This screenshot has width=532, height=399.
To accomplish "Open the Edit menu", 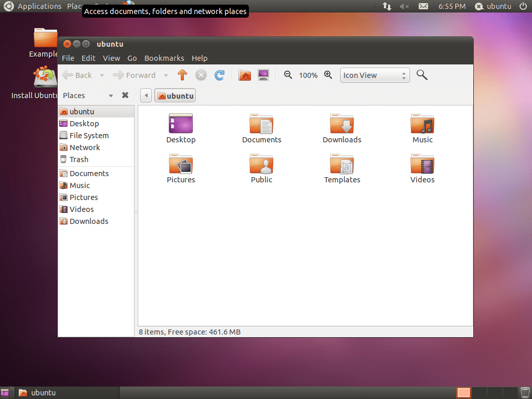I will tap(88, 58).
